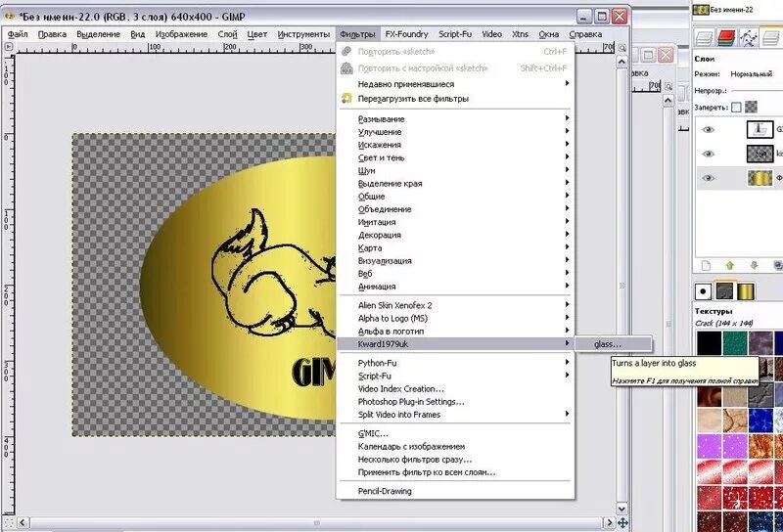The image size is (783, 532).
Task: Click the horizontal scrollbar right arrow
Action: (609, 522)
